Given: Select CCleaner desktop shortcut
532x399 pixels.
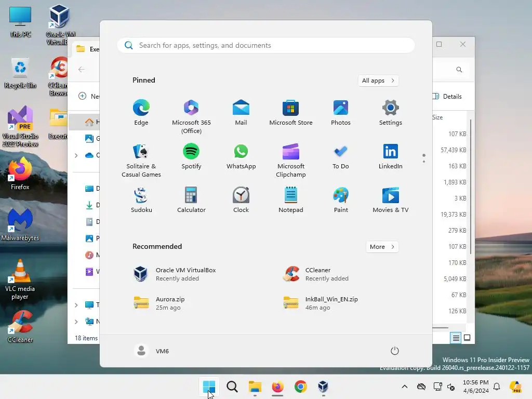Looking at the screenshot, I should pyautogui.click(x=20, y=327).
